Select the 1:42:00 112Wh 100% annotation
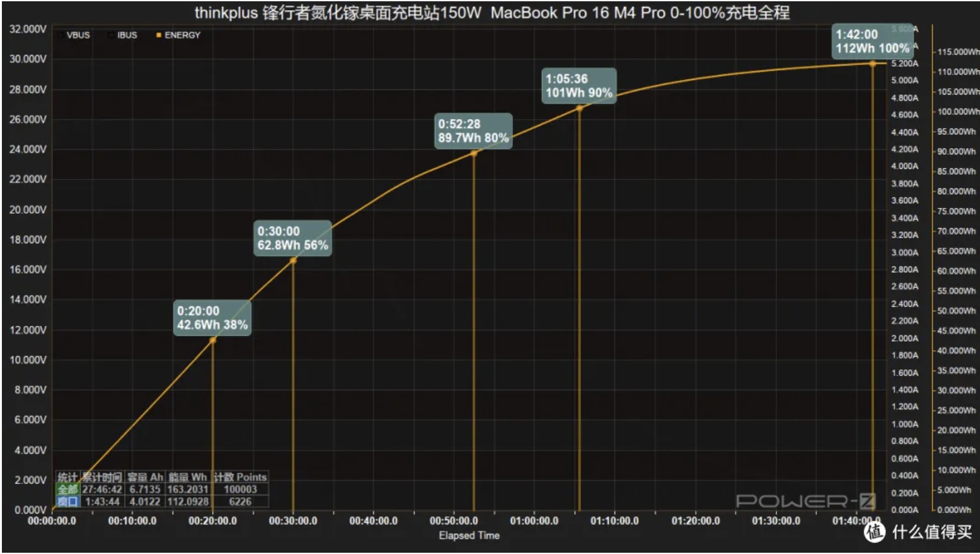Viewport: 980px width, 554px height. [872, 41]
